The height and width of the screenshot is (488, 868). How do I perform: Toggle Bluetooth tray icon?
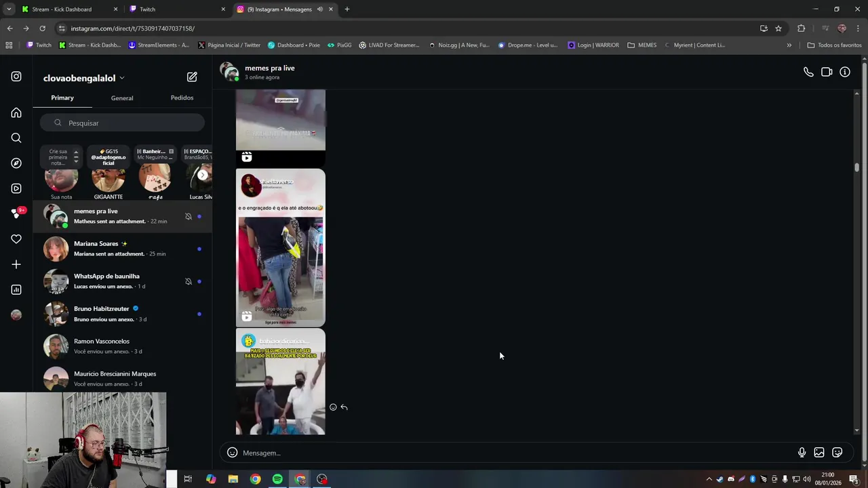point(753,479)
